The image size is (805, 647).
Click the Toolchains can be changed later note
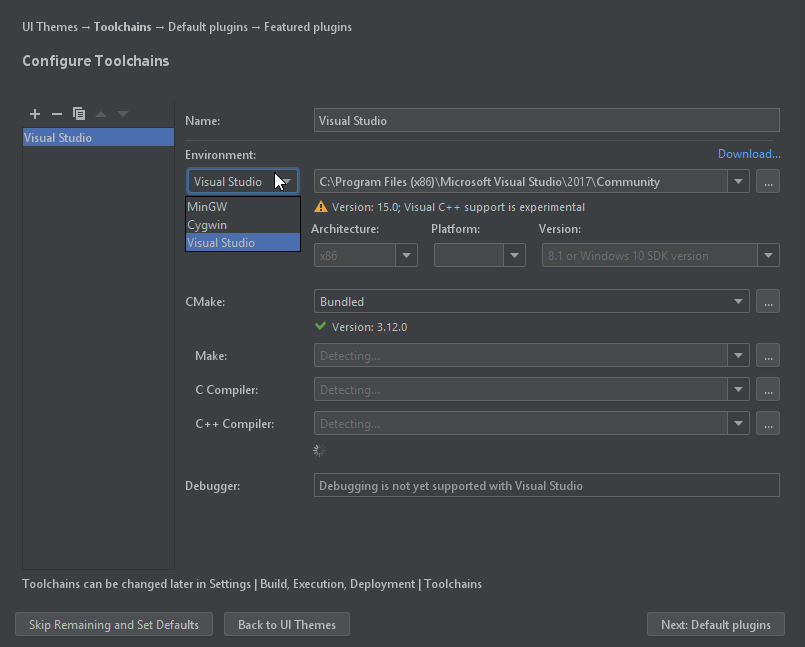point(252,584)
